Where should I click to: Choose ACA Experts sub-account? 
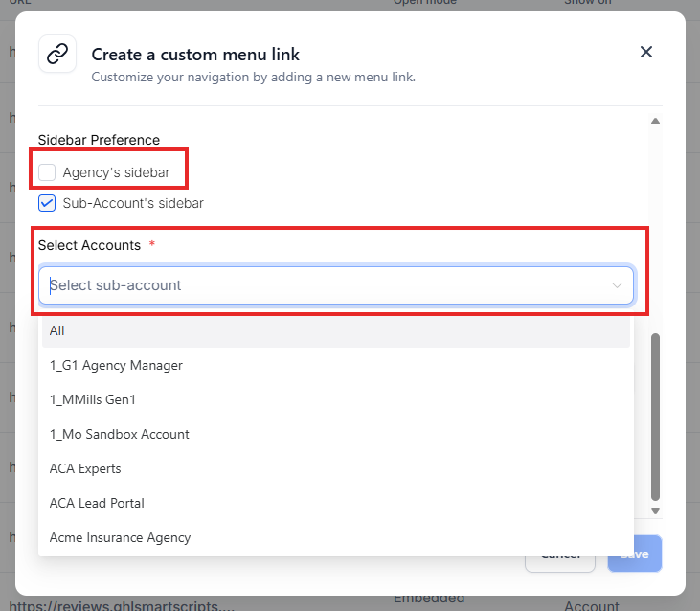click(85, 468)
